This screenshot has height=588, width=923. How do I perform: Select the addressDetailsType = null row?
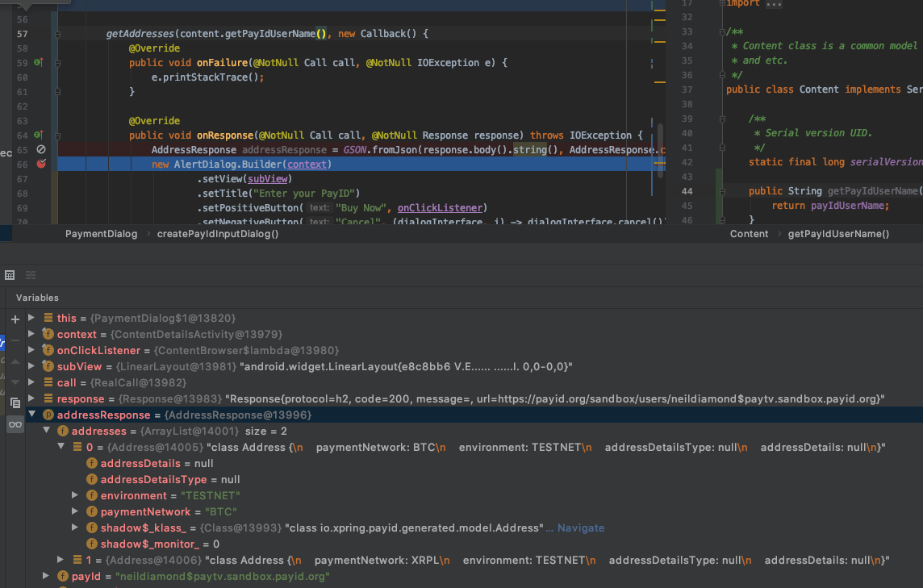coord(474,479)
